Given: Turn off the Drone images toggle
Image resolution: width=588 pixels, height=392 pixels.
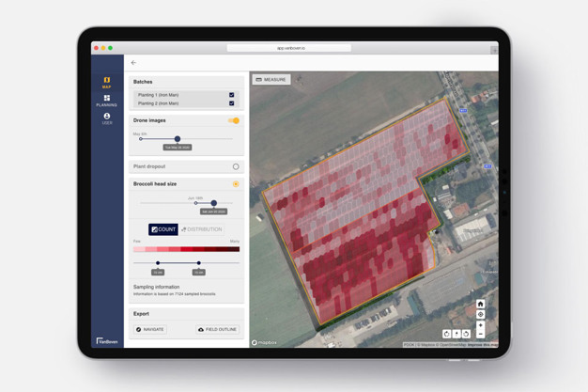Looking at the screenshot, I should pyautogui.click(x=234, y=120).
